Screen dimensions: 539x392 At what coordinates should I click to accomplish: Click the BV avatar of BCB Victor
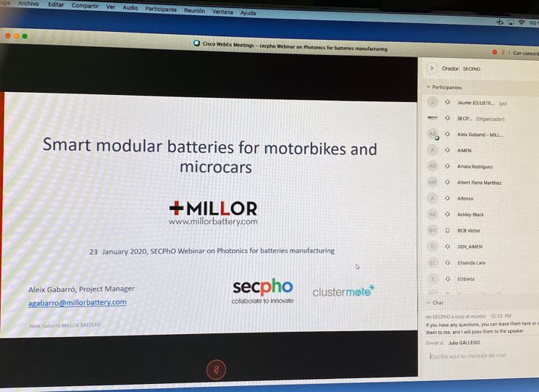[433, 230]
